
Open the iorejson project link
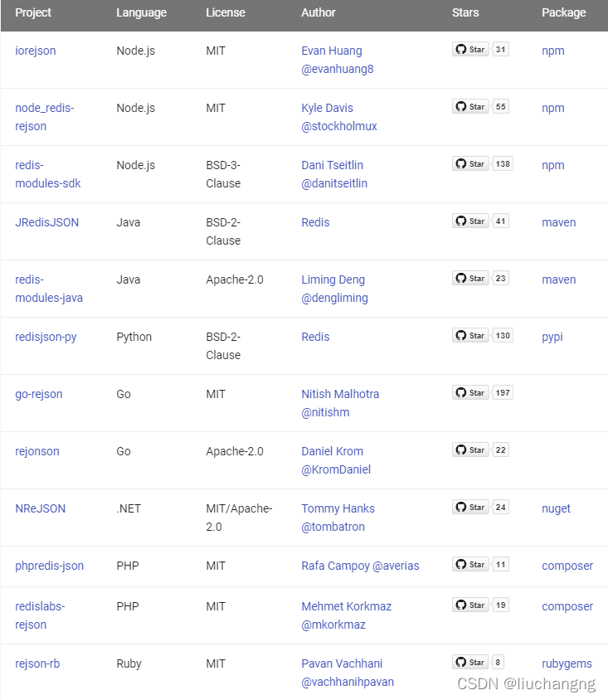(36, 51)
